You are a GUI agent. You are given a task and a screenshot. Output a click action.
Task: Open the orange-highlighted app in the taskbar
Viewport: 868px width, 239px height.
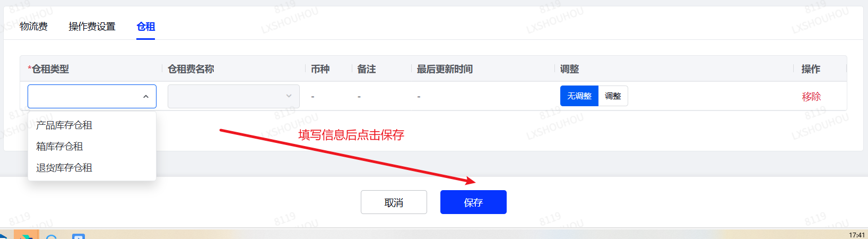click(25, 235)
